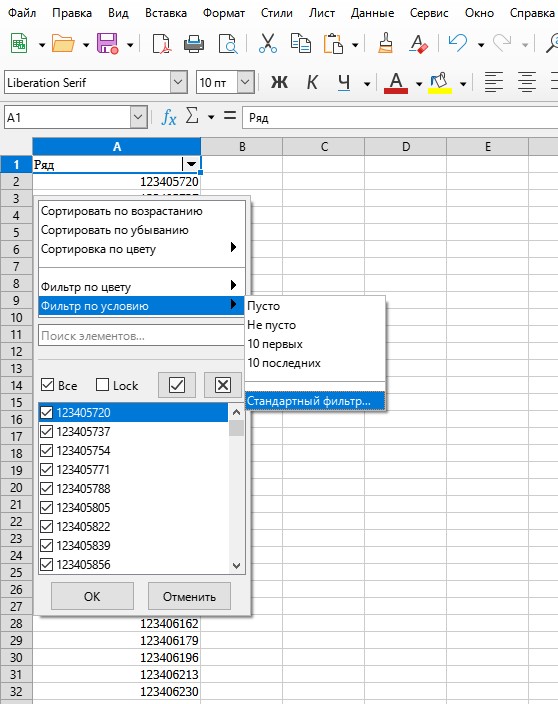
Task: Open the font size dropdown
Action: [x=245, y=83]
